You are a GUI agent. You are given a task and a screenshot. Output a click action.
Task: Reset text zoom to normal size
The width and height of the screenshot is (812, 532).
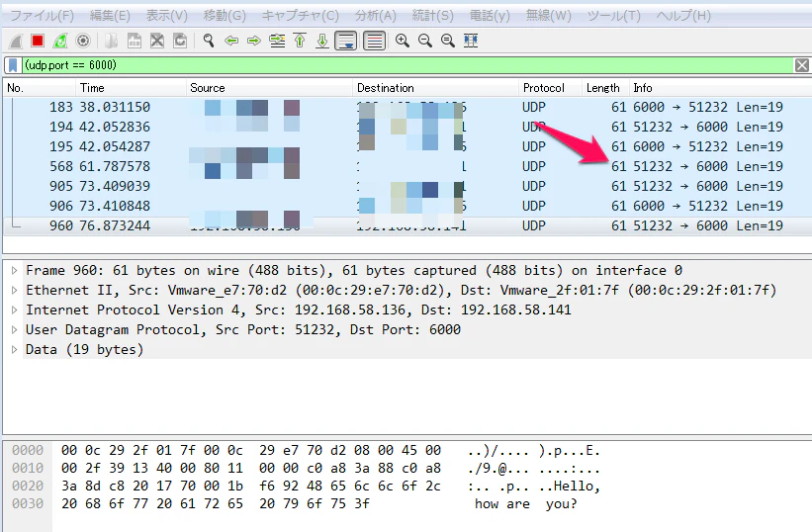coord(448,41)
